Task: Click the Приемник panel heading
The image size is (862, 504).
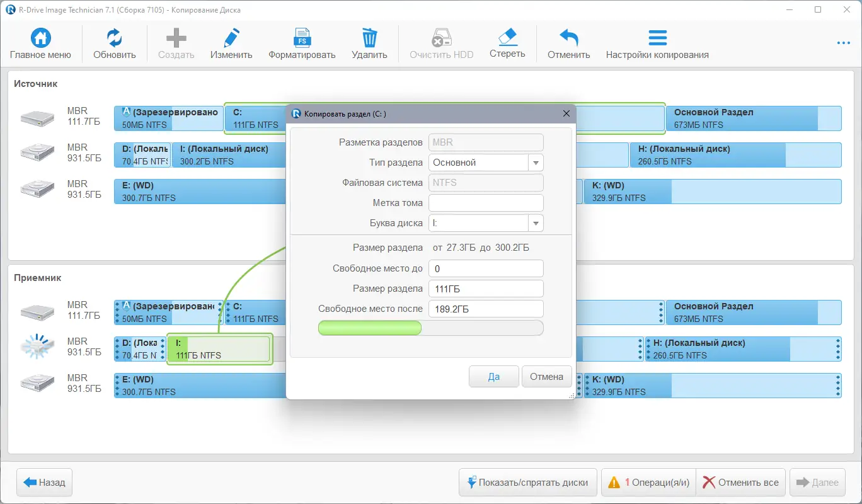Action: pyautogui.click(x=38, y=278)
